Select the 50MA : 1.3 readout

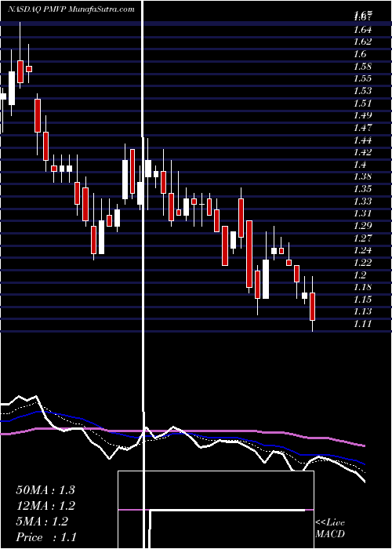(x=45, y=490)
